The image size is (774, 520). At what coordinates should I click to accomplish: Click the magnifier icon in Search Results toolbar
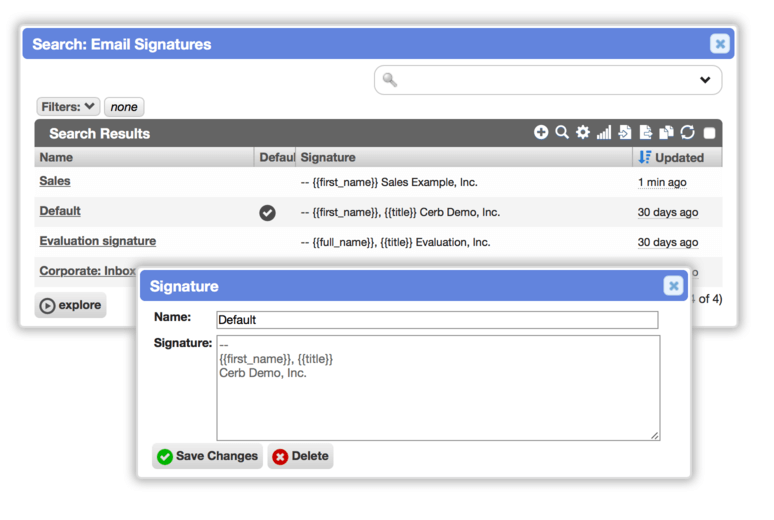point(562,132)
